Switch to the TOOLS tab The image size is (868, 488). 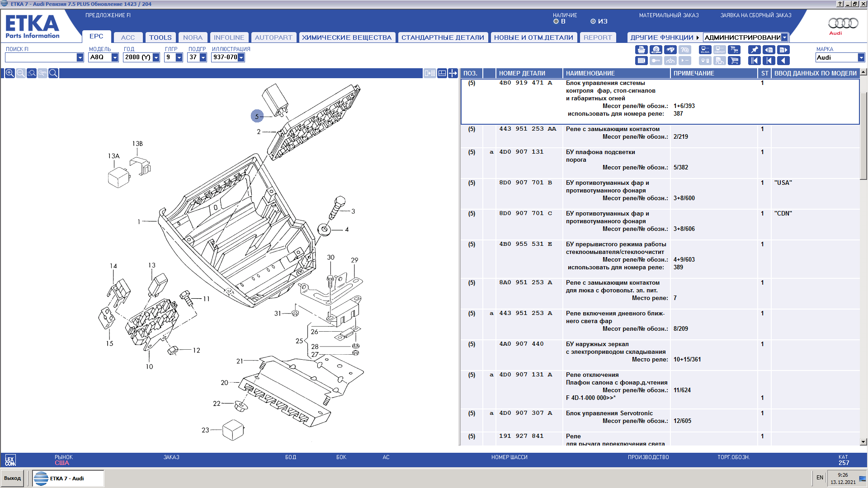(x=160, y=38)
